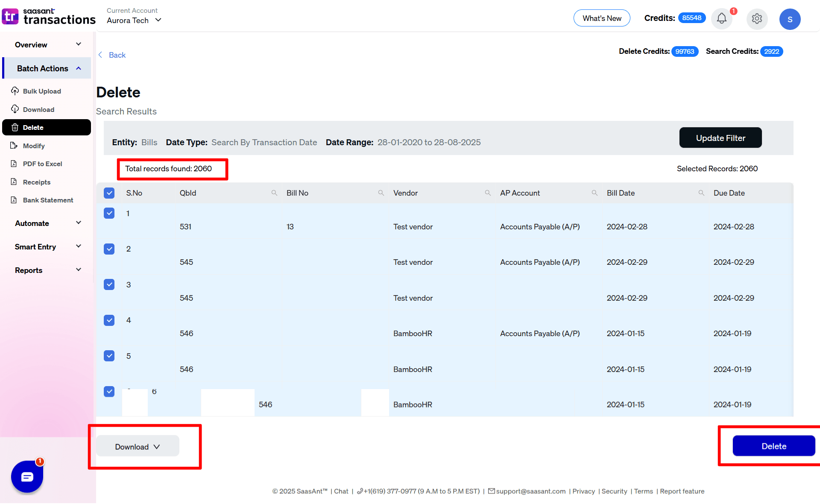Search the QbId column

(x=274, y=193)
